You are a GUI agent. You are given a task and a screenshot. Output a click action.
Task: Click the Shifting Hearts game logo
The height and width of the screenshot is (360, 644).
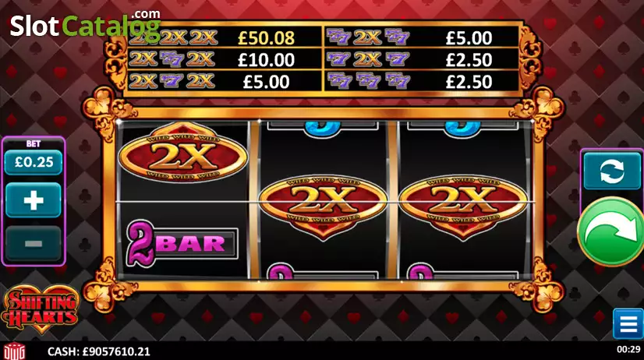[x=41, y=309]
